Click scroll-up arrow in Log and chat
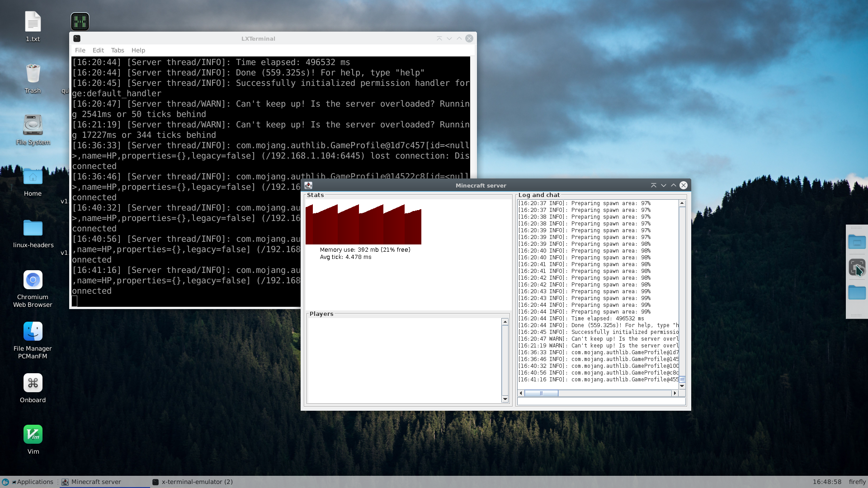868x488 pixels. (682, 203)
